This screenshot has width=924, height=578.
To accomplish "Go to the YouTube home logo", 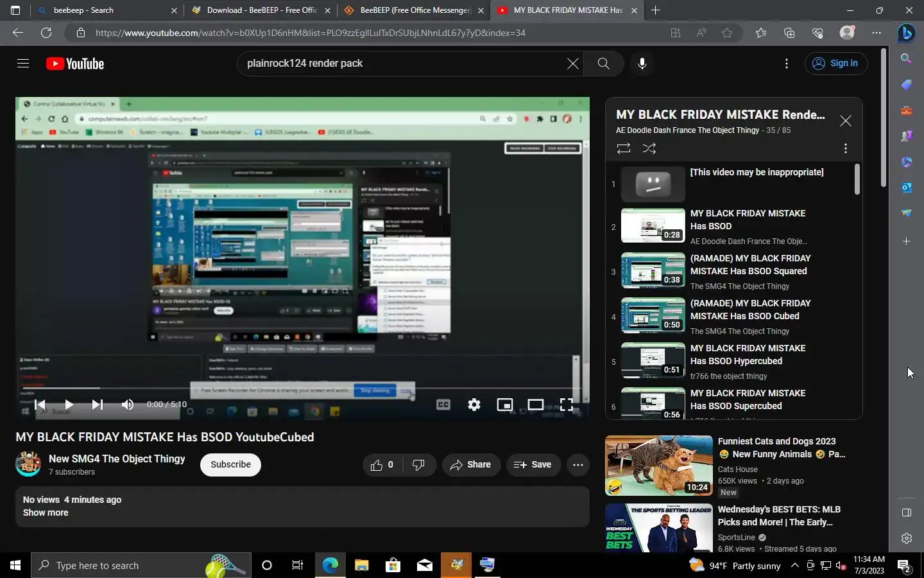I will (x=75, y=64).
